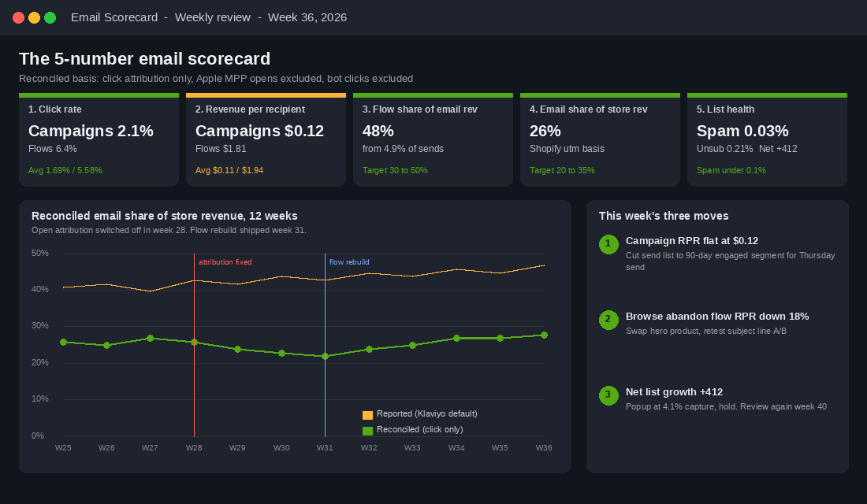Image resolution: width=867 pixels, height=504 pixels.
Task: Click the 'Reconciled (click only)' legend label
Action: coord(419,429)
